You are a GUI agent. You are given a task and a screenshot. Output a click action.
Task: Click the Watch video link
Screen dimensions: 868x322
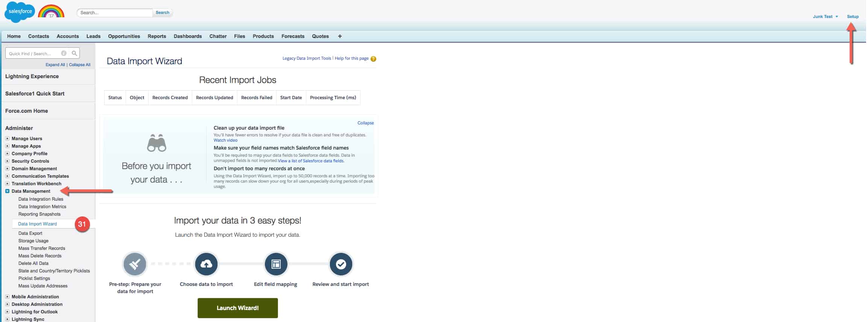tap(225, 140)
